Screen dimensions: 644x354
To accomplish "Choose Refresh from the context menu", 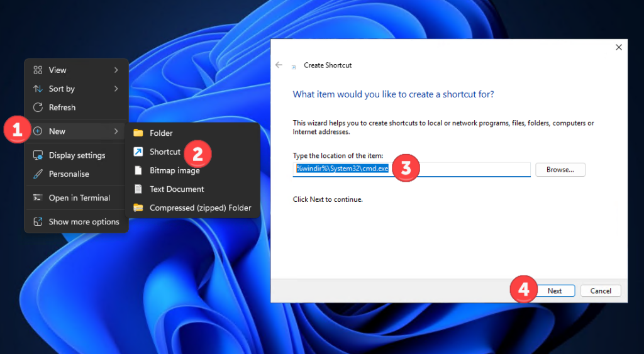I will click(76, 108).
